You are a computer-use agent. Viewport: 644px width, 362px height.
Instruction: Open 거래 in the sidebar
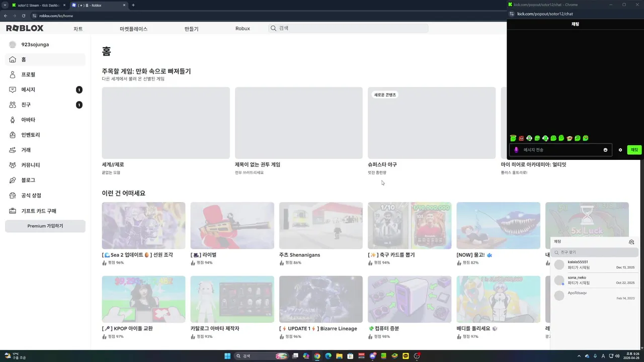(x=45, y=150)
